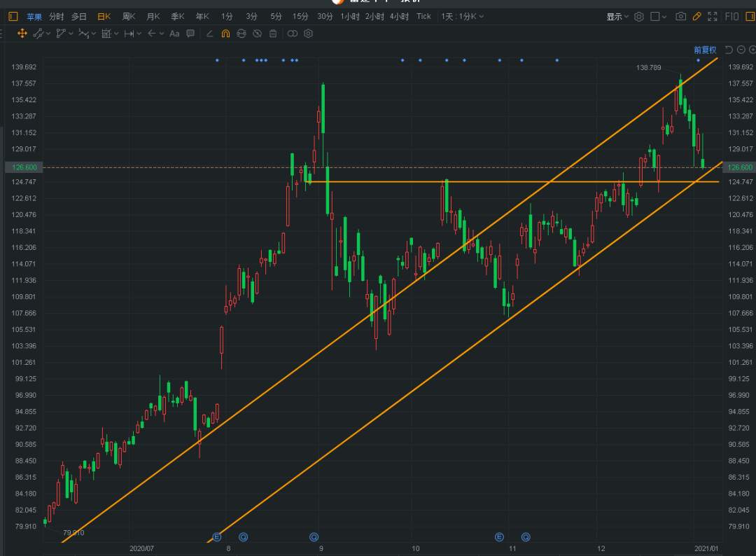Click the current price label 126.600 on left axis
The height and width of the screenshot is (556, 756).
[24, 167]
